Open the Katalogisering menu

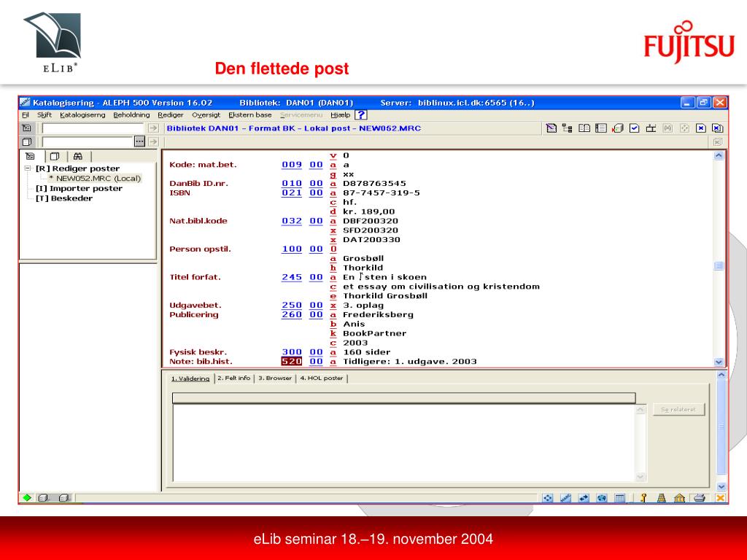pos(82,114)
